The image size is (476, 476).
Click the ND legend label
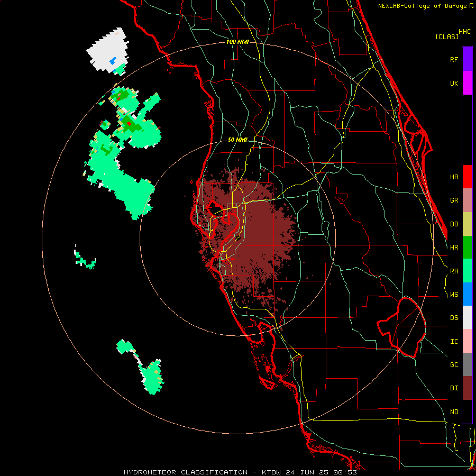(x=454, y=411)
